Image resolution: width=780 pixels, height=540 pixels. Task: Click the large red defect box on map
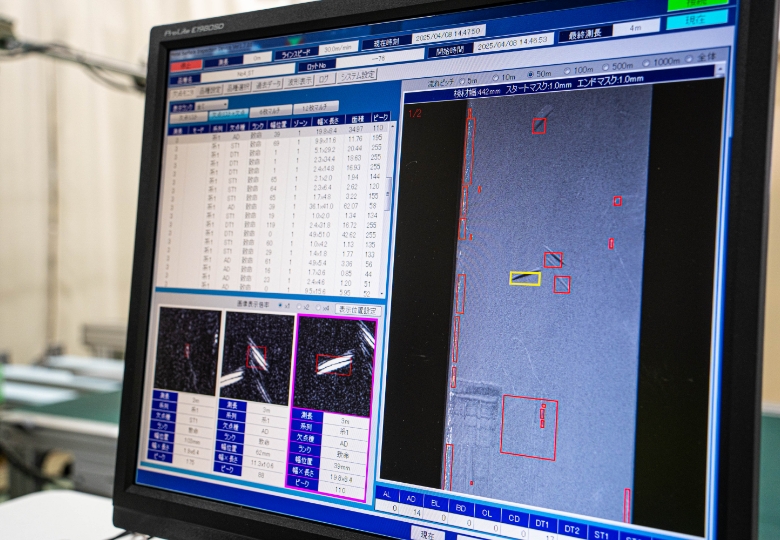528,427
